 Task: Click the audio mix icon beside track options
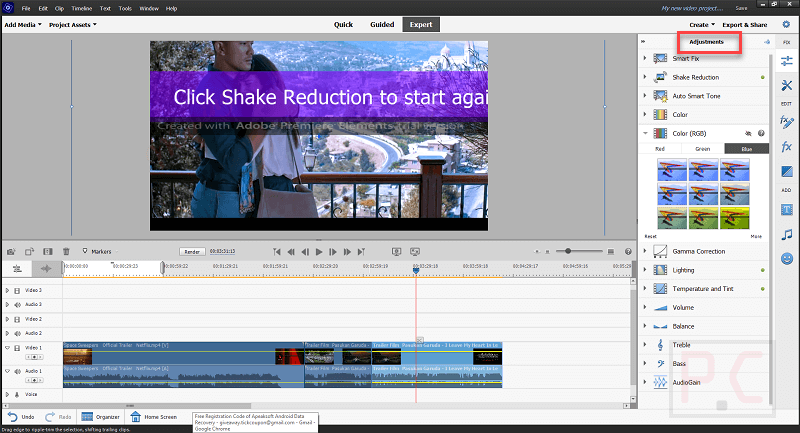[x=46, y=269]
